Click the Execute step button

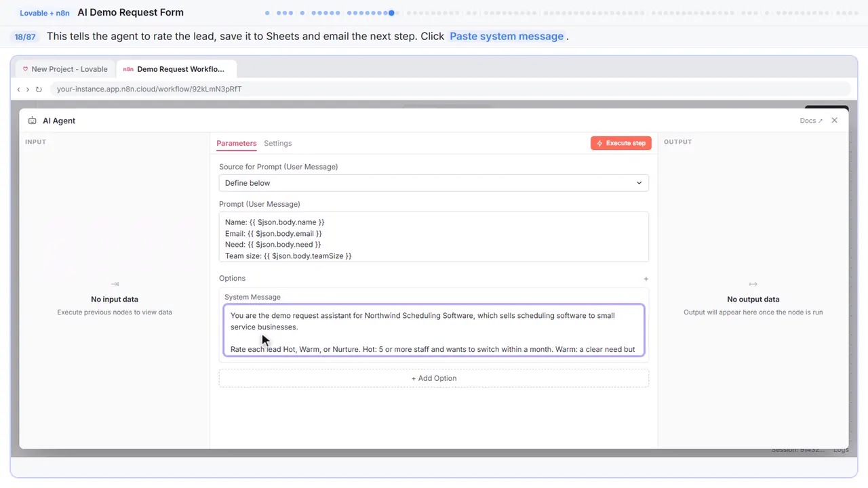[621, 143]
